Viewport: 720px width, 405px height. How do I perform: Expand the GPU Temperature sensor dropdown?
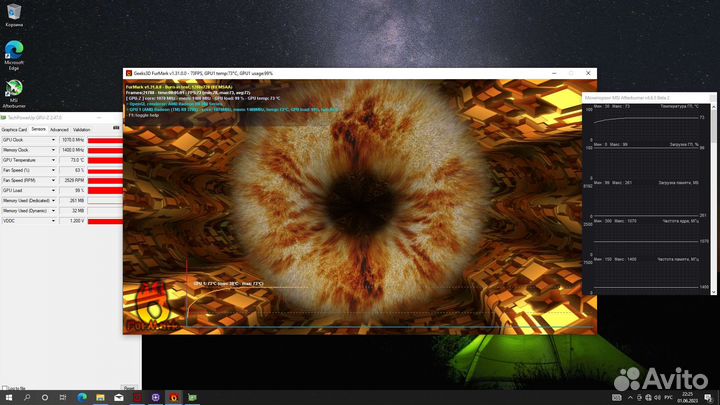pyautogui.click(x=56, y=160)
